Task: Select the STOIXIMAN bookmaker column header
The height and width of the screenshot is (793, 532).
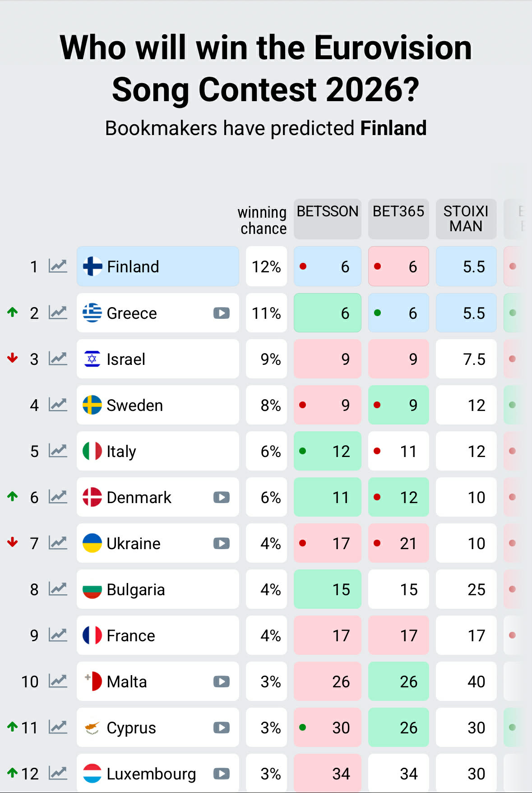Action: click(466, 219)
